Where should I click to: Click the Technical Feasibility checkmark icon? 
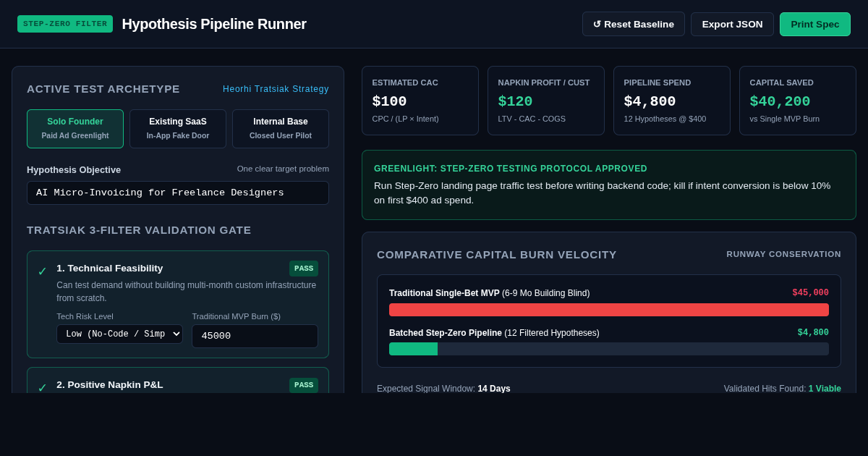tap(42, 271)
